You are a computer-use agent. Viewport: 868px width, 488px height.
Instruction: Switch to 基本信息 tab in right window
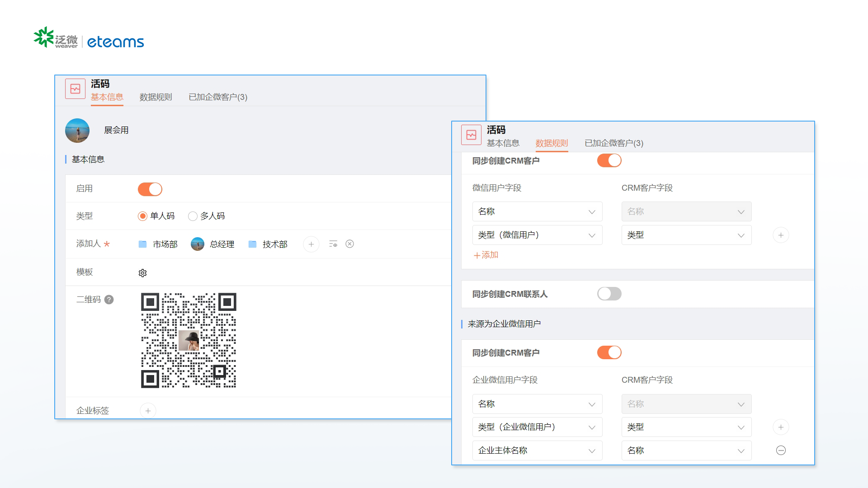tap(503, 143)
